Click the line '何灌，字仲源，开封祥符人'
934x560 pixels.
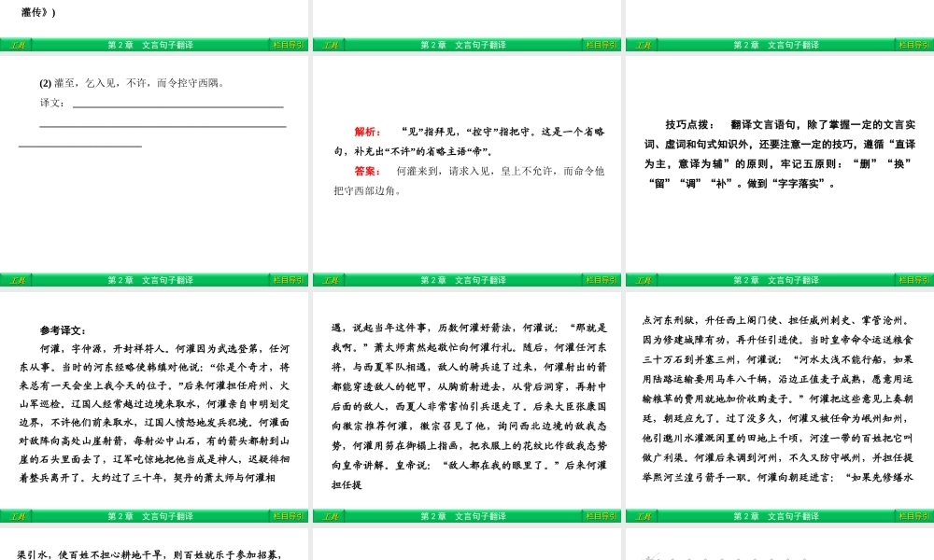coord(164,349)
